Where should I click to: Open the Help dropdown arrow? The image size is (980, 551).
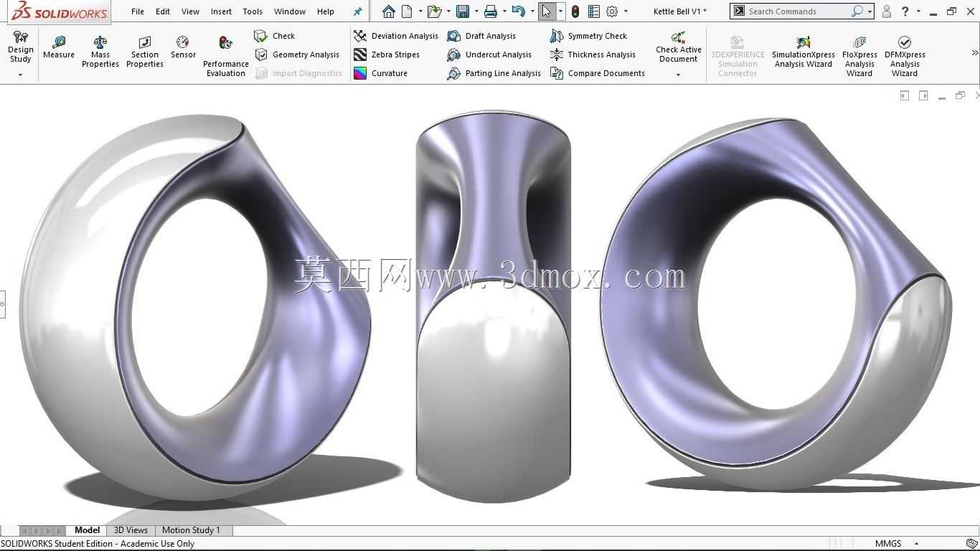[918, 11]
